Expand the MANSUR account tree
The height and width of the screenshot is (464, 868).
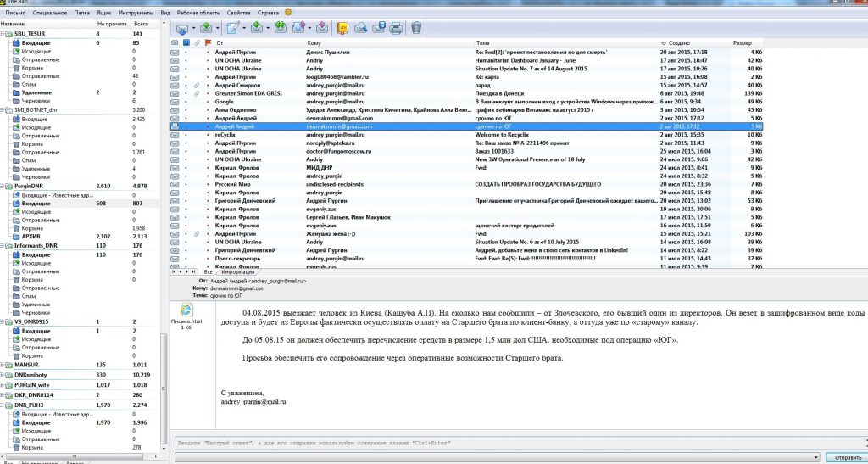point(3,365)
